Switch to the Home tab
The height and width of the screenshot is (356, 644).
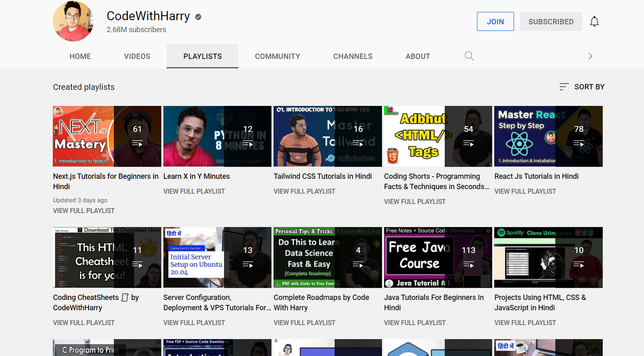pyautogui.click(x=80, y=56)
